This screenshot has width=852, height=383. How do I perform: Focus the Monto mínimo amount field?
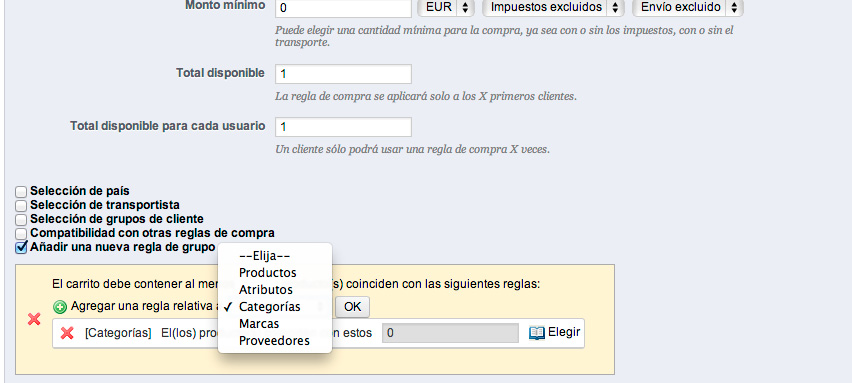click(343, 8)
